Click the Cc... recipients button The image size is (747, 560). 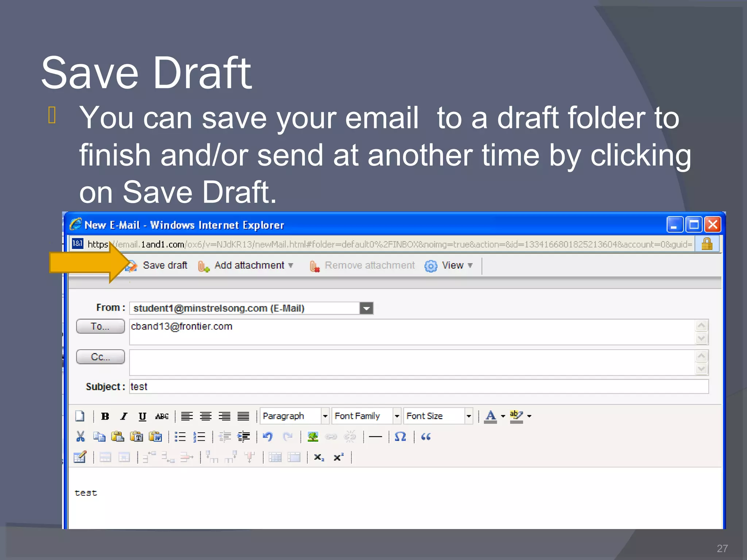coord(100,357)
